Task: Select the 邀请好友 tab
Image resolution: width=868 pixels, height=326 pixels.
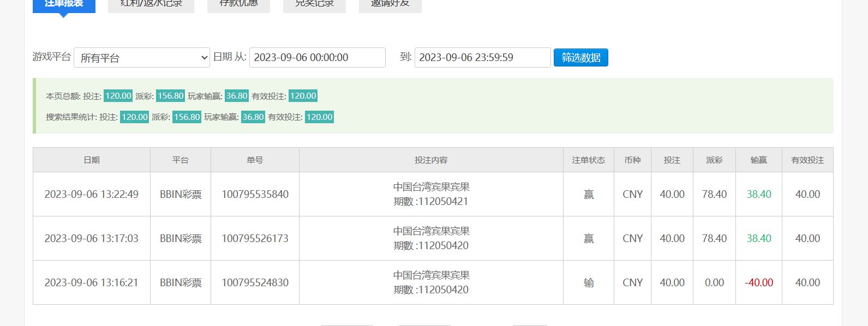Action: (x=390, y=4)
